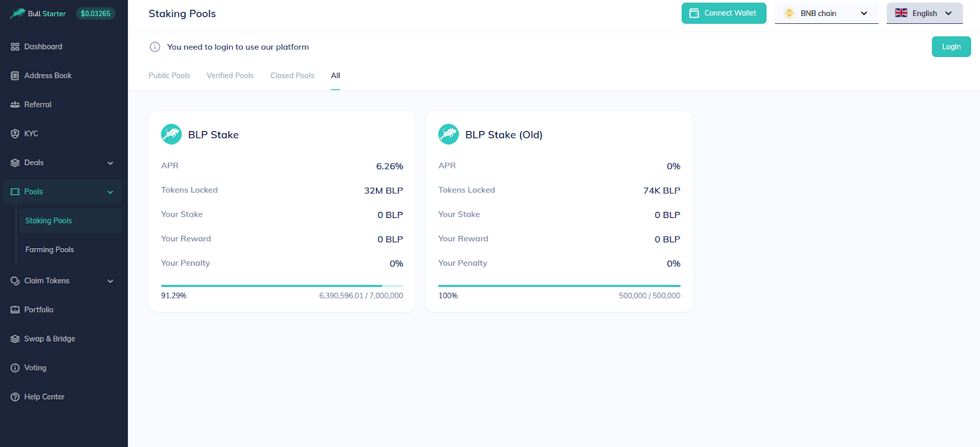Open the BLP Stake (Old) card title
980x447 pixels.
(x=504, y=135)
